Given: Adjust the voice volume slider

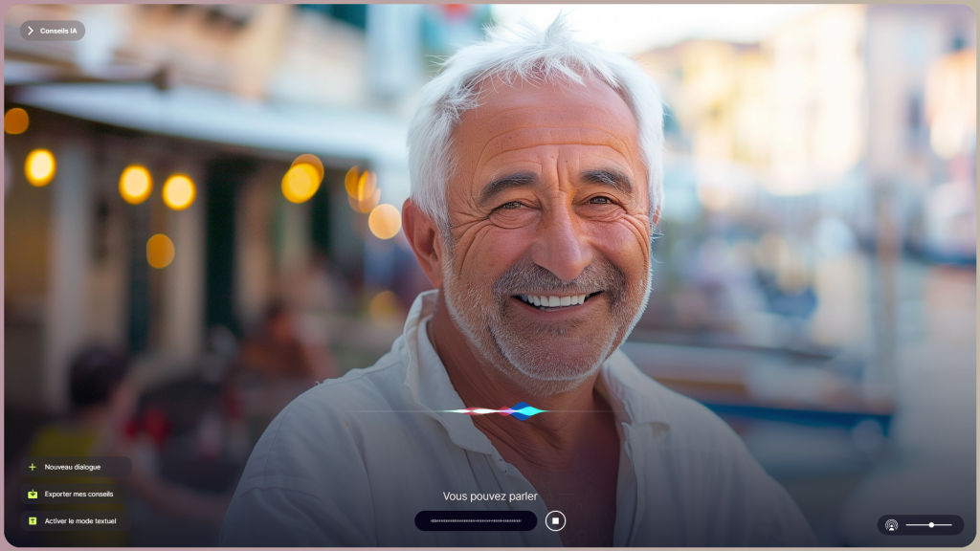Looking at the screenshot, I should (928, 525).
